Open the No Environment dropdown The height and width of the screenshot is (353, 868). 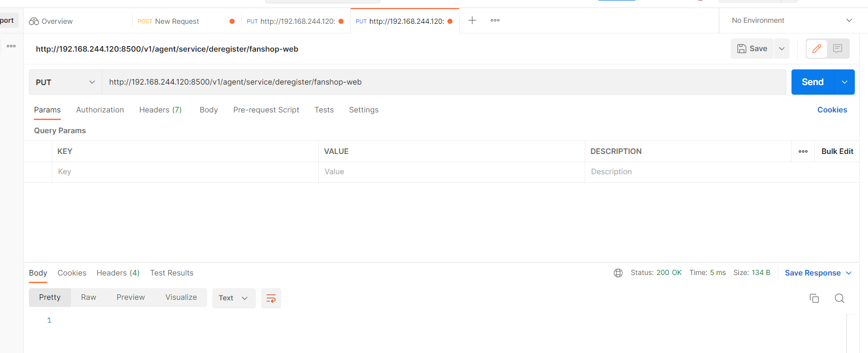tap(792, 20)
